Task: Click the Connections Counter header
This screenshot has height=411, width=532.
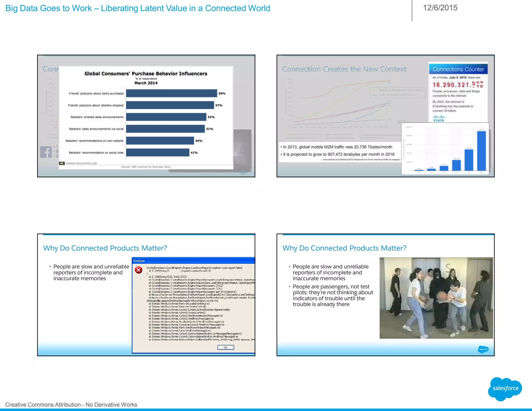Action: (458, 69)
